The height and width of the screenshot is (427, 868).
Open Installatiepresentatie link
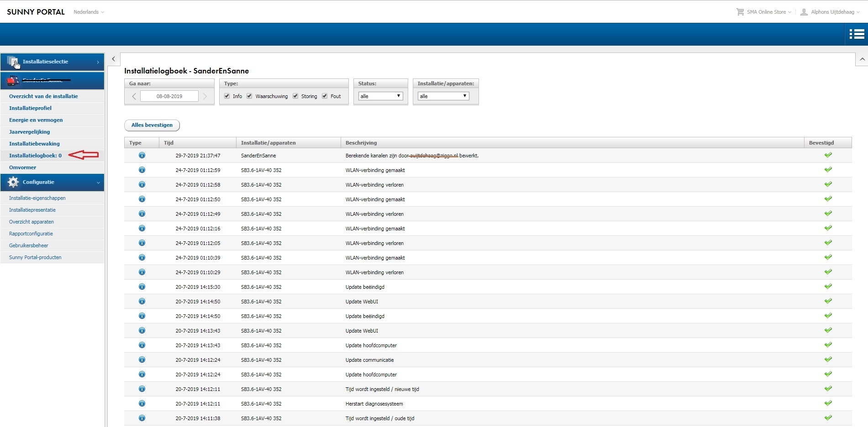pyautogui.click(x=32, y=210)
